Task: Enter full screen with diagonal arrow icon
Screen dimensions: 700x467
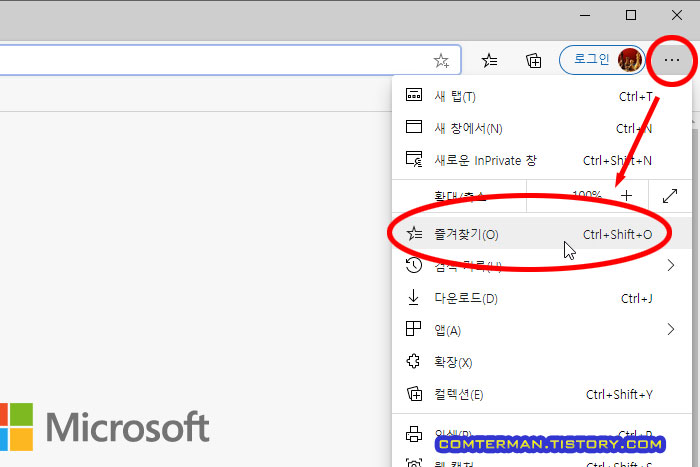Action: pyautogui.click(x=670, y=196)
